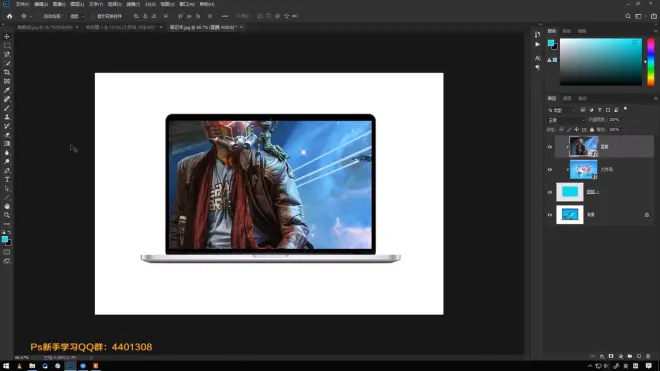Image resolution: width=660 pixels, height=371 pixels.
Task: Open the Edit Toolbar three-dots button
Action: click(7, 224)
